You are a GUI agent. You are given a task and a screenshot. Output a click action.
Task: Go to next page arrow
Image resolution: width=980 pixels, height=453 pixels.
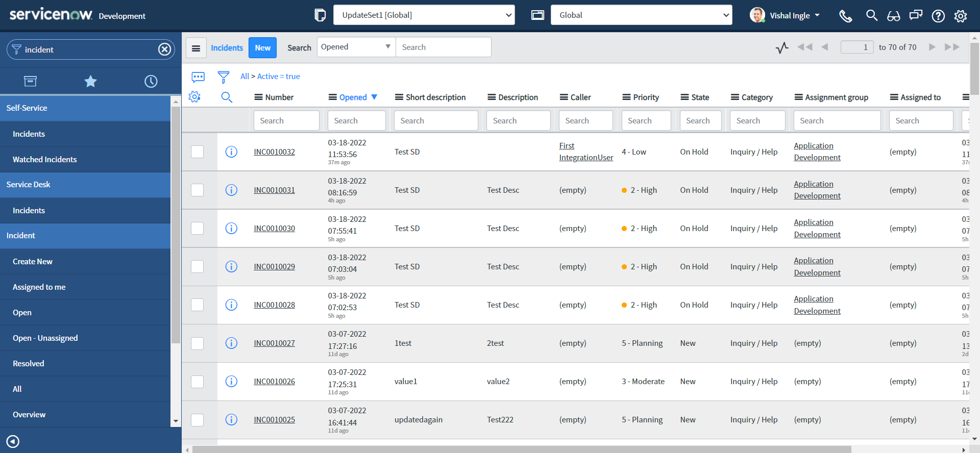click(932, 47)
